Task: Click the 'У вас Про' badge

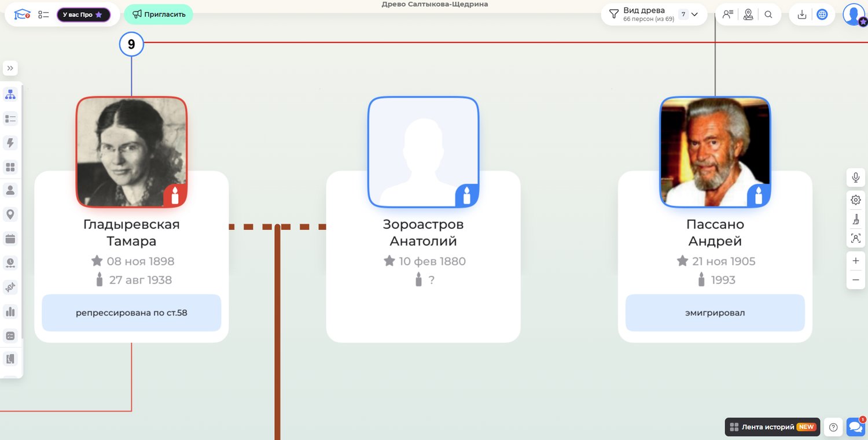Action: tap(83, 14)
